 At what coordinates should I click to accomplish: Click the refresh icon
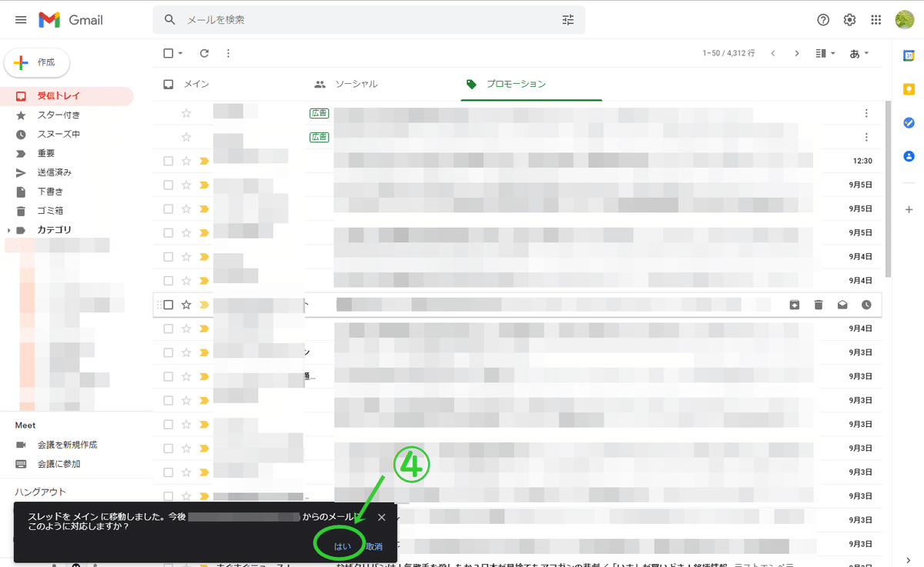pyautogui.click(x=204, y=53)
